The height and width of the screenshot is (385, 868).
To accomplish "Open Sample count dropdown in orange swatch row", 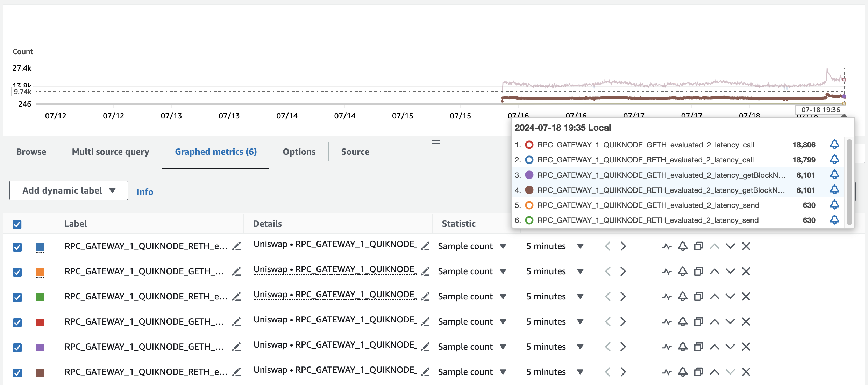I will click(472, 271).
